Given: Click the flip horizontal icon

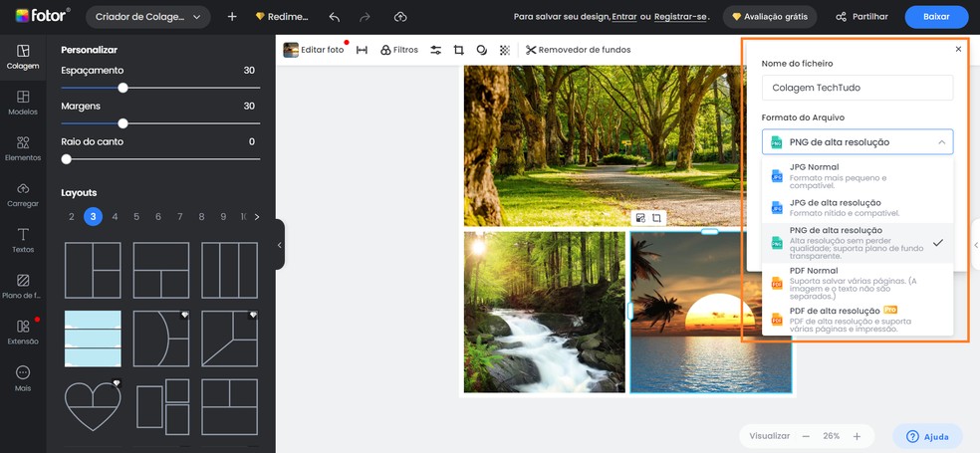Looking at the screenshot, I should click(362, 50).
